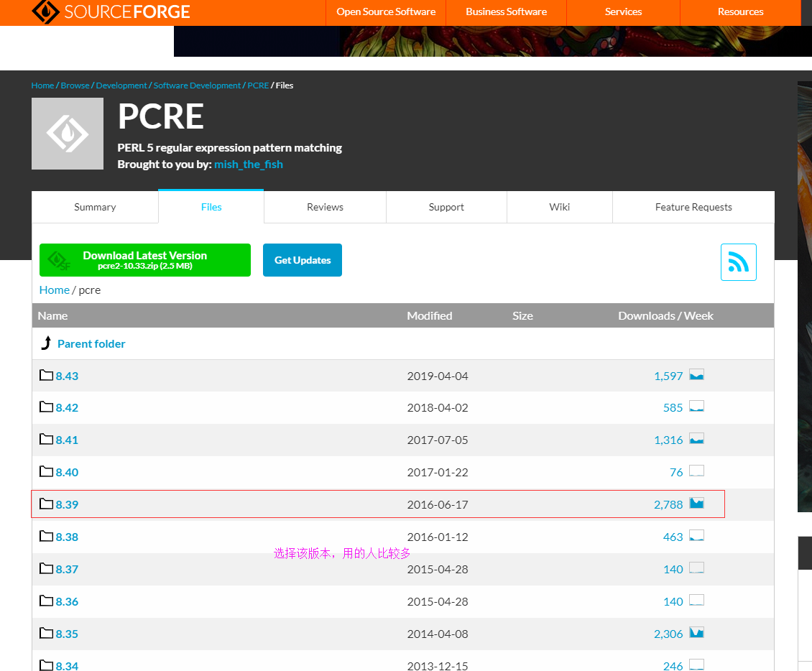The height and width of the screenshot is (671, 812).
Task: Open the Wiki tab
Action: pos(559,207)
